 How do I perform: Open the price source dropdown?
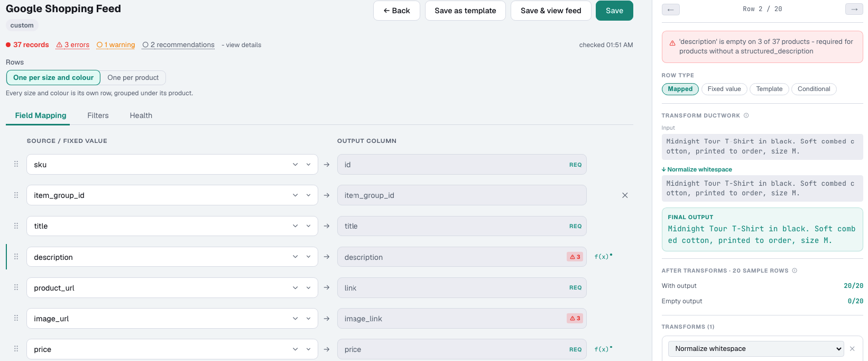coord(172,349)
